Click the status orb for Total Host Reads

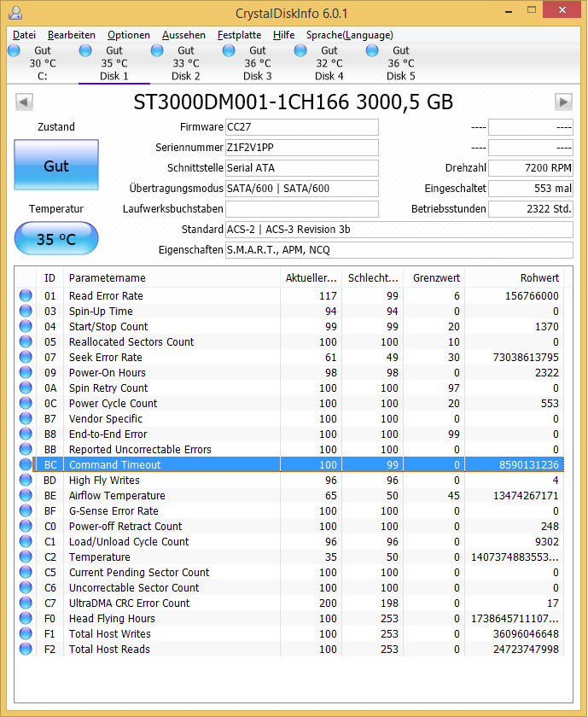[26, 650]
